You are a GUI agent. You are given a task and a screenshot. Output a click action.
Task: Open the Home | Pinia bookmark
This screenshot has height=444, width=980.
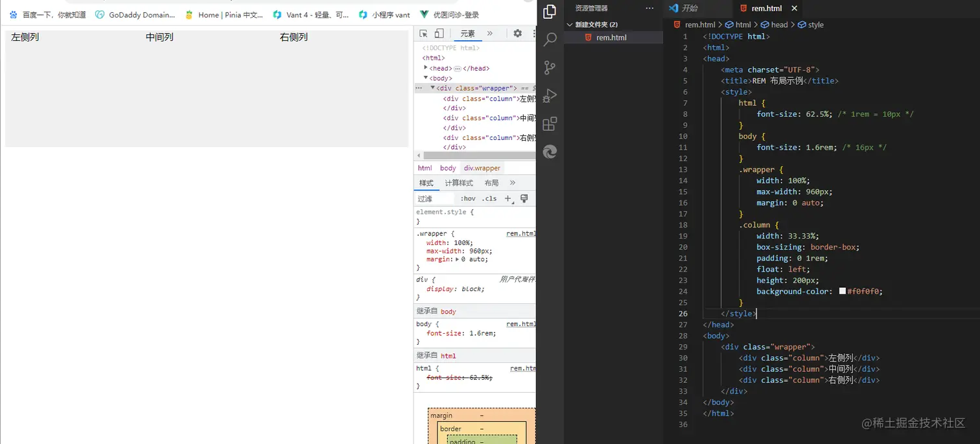coord(224,14)
